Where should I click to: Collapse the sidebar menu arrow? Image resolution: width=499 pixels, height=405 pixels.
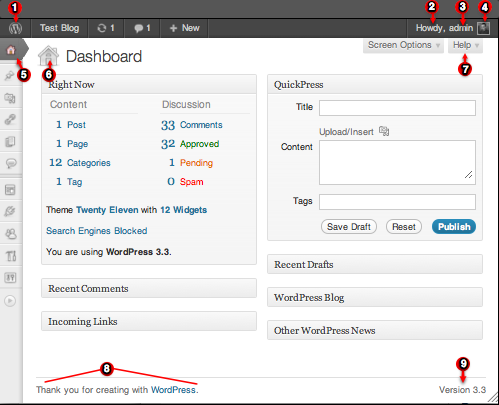[x=10, y=301]
